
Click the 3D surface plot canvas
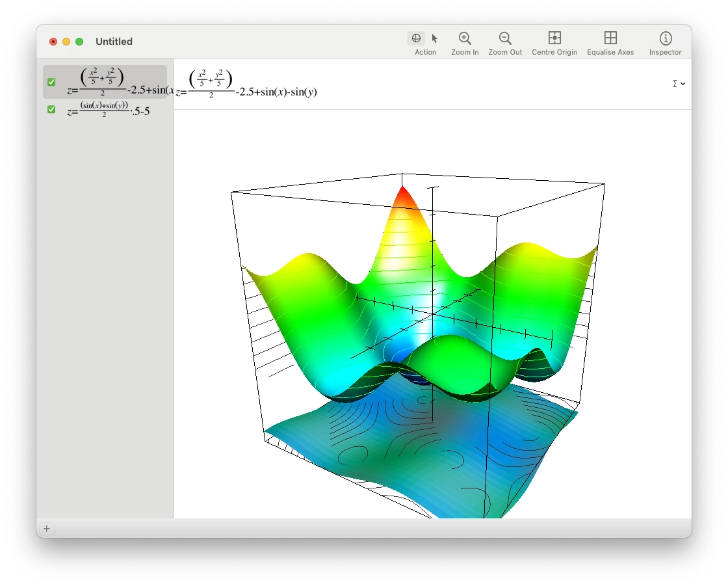coord(433,314)
